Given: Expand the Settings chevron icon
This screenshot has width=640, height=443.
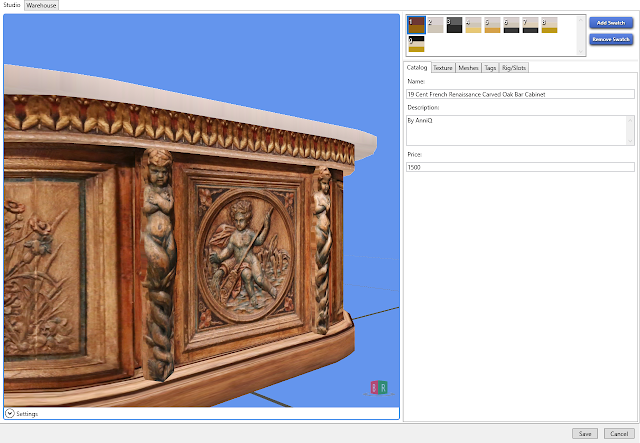Looking at the screenshot, I should pyautogui.click(x=10, y=414).
